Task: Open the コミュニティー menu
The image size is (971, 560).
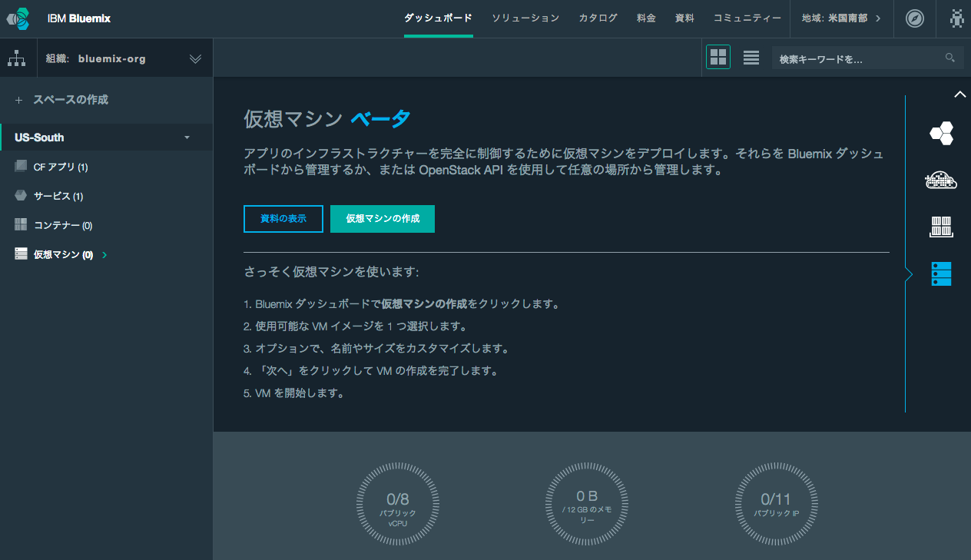Action: click(x=747, y=18)
